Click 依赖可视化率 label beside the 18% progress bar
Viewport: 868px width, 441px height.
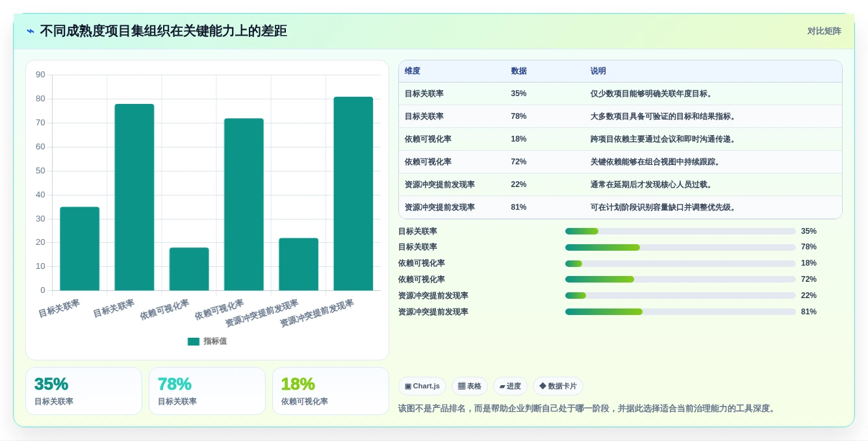pyautogui.click(x=422, y=264)
